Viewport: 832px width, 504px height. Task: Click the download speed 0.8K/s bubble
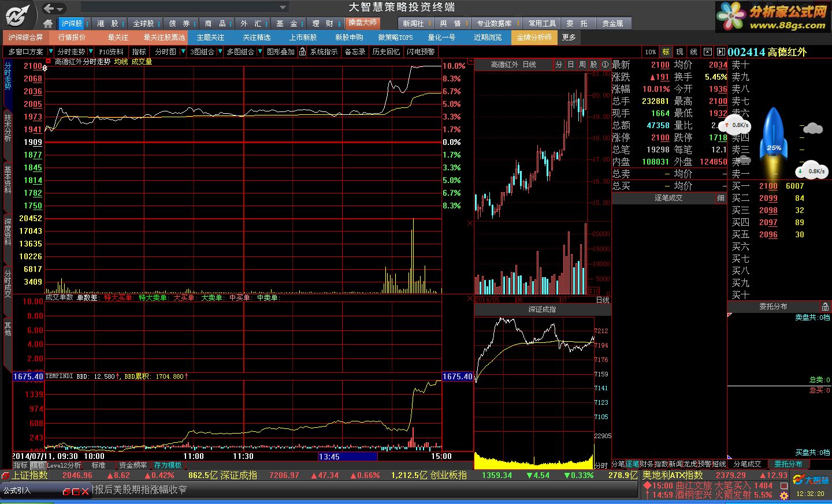[x=813, y=171]
